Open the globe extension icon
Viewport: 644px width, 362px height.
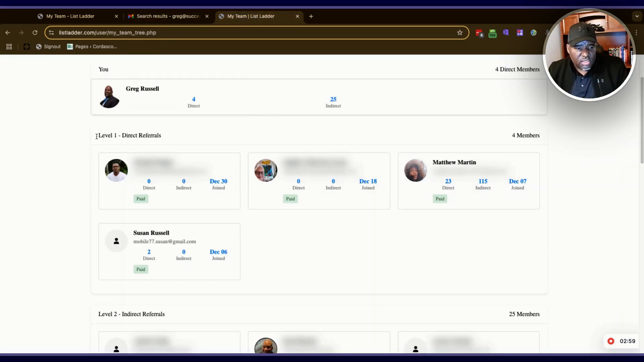[534, 33]
